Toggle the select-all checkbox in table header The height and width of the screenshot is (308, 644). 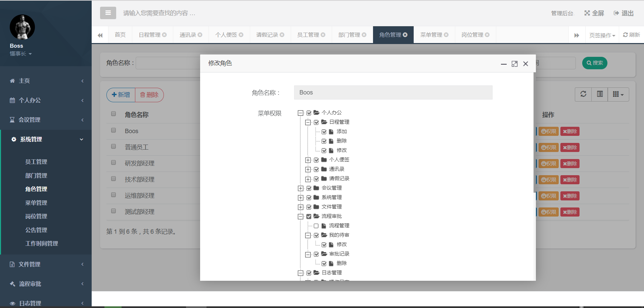point(113,114)
